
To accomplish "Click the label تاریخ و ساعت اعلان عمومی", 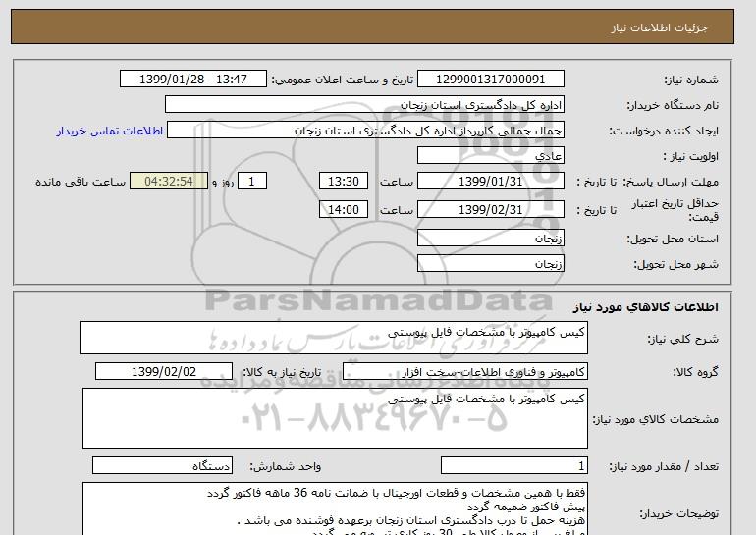I will pos(343,80).
